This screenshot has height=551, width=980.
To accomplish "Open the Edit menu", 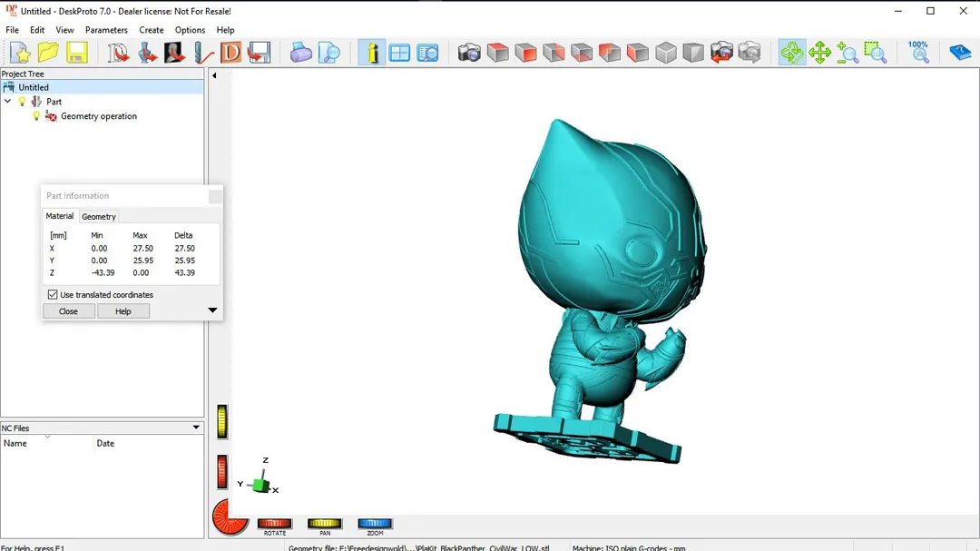I will [x=37, y=30].
